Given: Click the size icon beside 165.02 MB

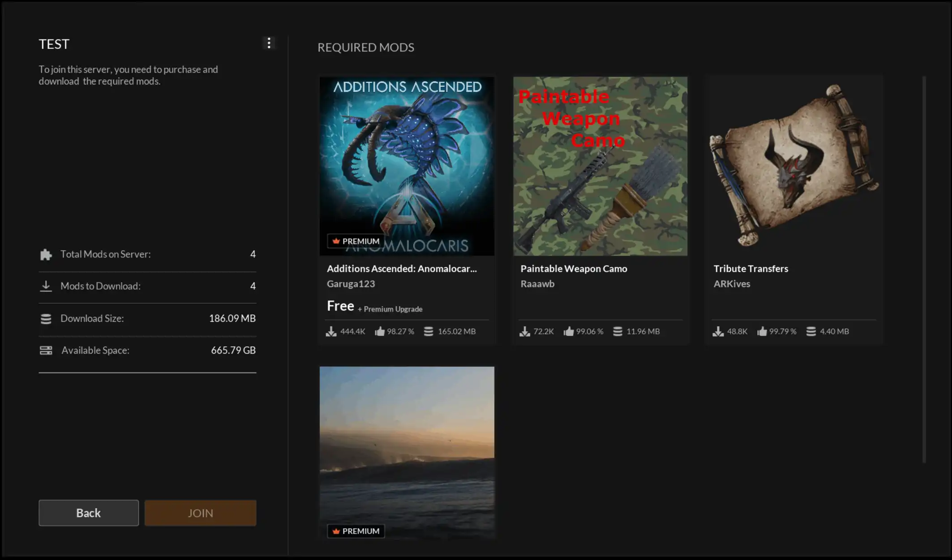Looking at the screenshot, I should point(429,331).
